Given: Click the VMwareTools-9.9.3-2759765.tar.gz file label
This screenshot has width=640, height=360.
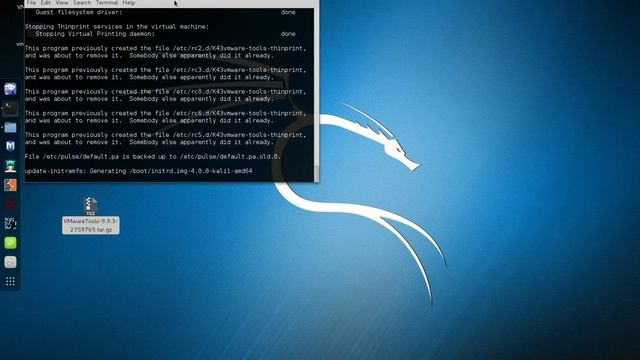Looking at the screenshot, I should [x=91, y=225].
